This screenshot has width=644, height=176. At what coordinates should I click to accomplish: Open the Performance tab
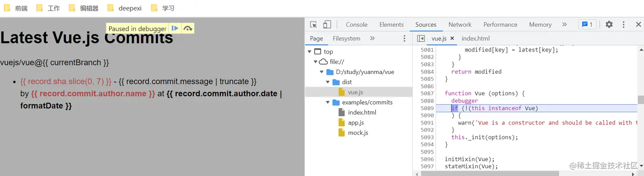point(500,25)
